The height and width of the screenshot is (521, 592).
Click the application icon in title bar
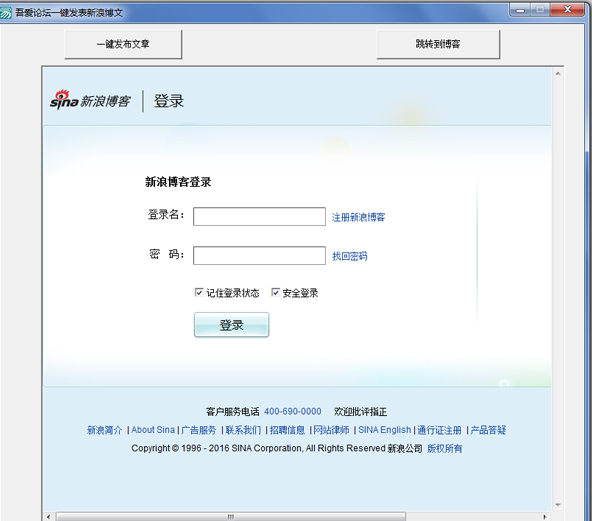tap(6, 13)
